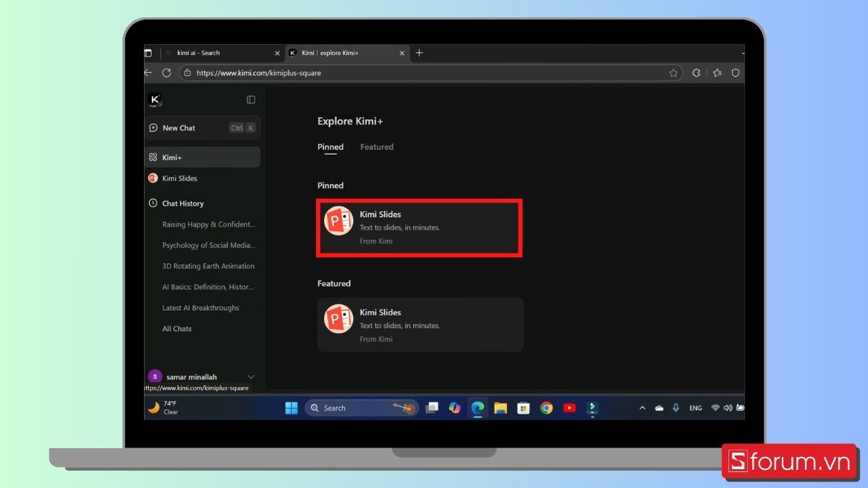This screenshot has height=488, width=868.
Task: Open the tab actions menu icon
Action: coord(148,53)
